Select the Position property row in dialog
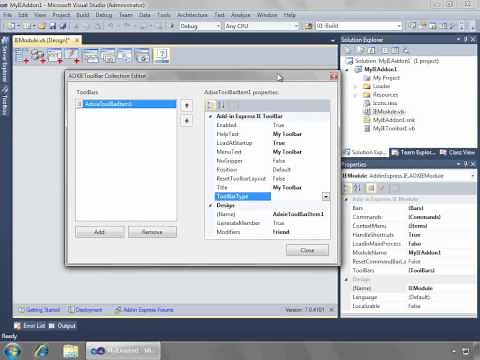480x360 pixels. (268, 170)
